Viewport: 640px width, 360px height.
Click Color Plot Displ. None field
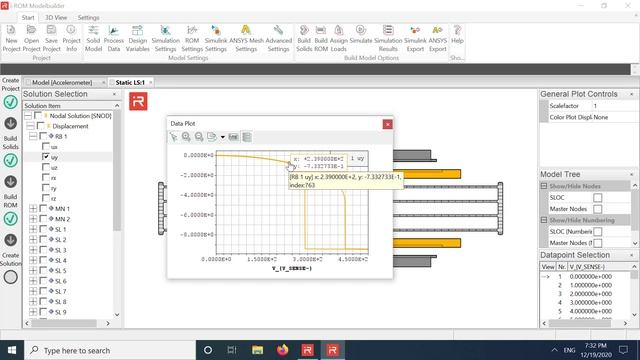[614, 117]
